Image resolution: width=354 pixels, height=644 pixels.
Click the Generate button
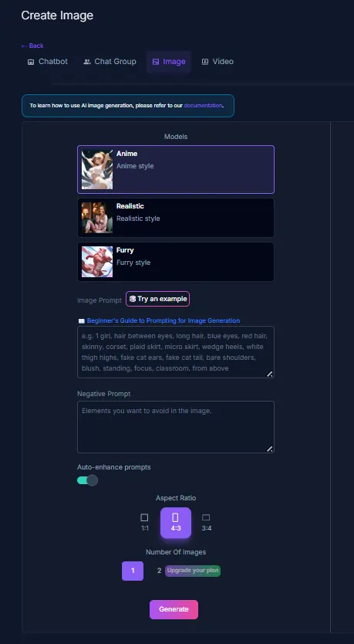(x=174, y=609)
